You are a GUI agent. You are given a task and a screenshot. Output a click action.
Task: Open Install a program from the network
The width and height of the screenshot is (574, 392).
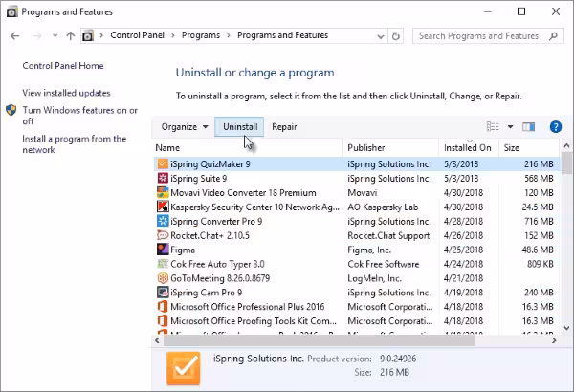(75, 144)
